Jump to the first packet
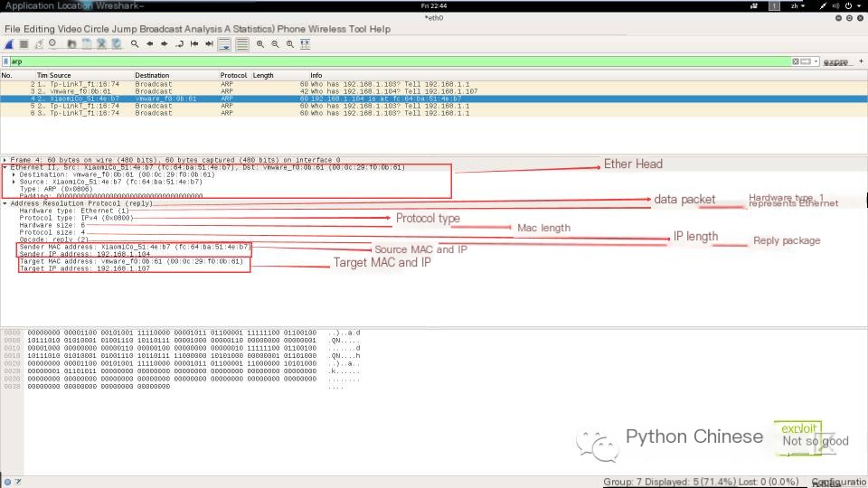This screenshot has height=488, width=868. pos(194,44)
